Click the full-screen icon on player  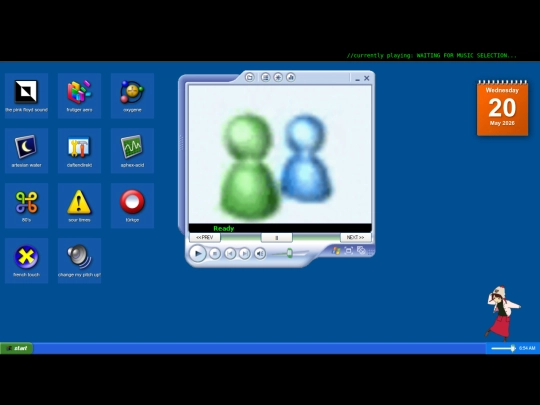(x=349, y=251)
